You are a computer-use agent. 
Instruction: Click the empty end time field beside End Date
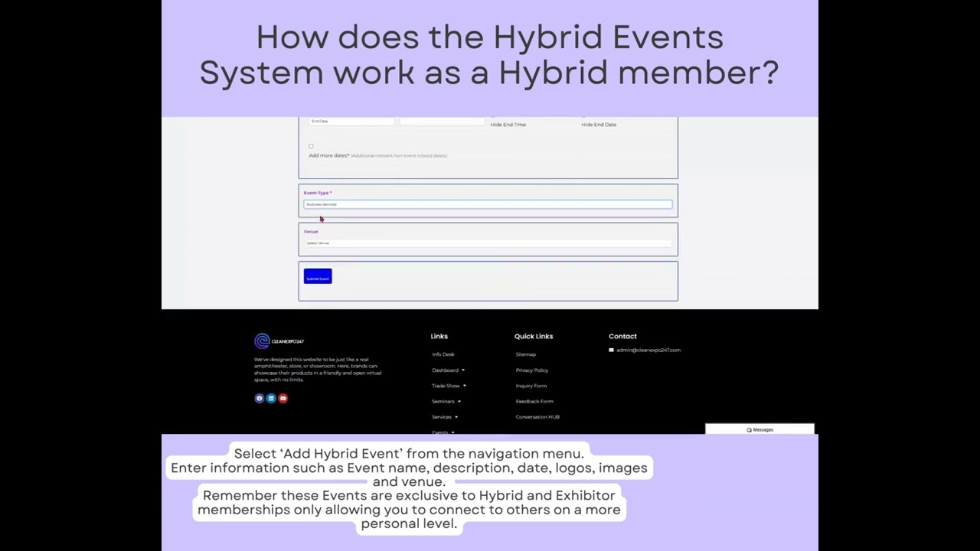(x=442, y=121)
